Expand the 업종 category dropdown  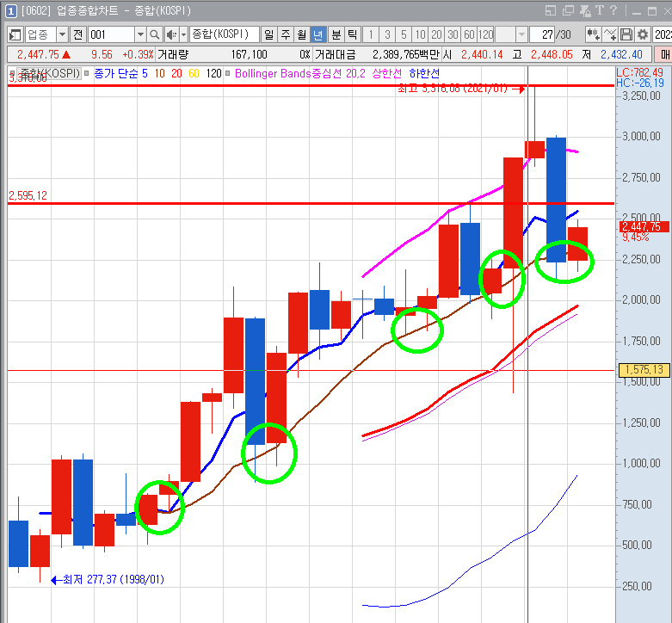[62, 34]
